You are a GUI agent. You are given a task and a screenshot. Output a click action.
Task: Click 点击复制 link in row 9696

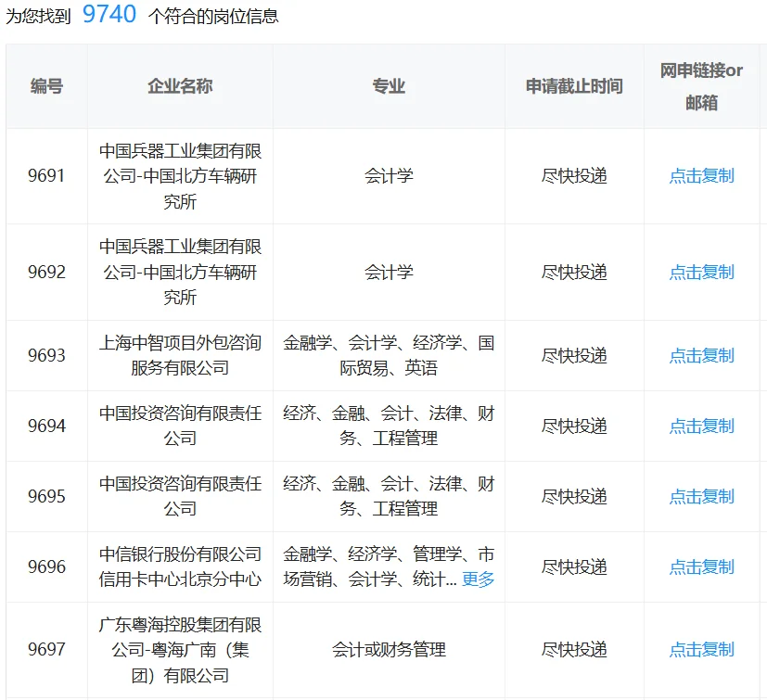coord(701,566)
